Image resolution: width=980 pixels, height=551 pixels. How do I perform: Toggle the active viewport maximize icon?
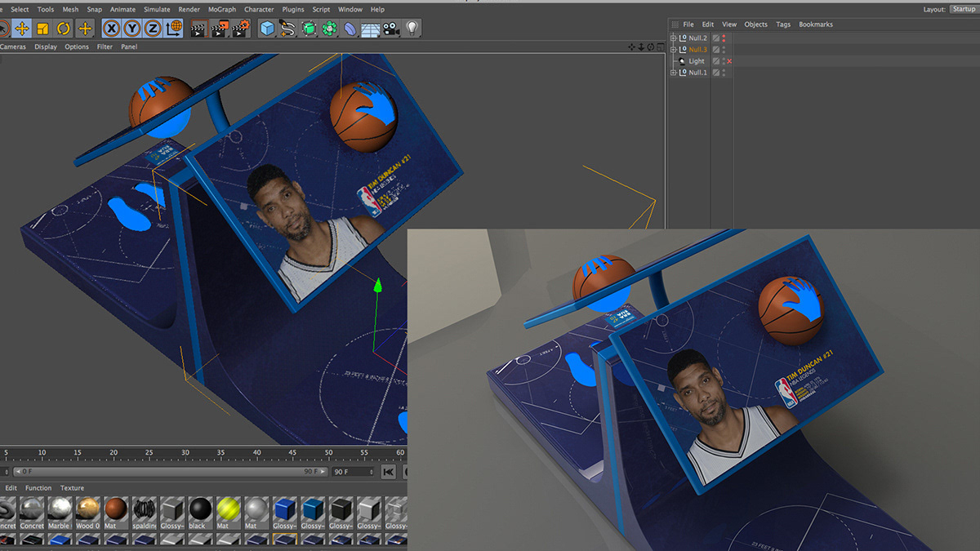tap(659, 47)
